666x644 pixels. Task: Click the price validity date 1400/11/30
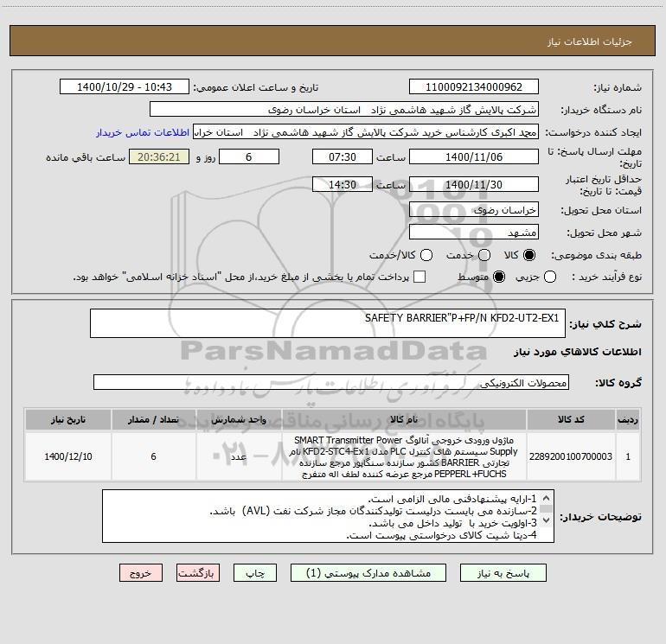click(x=474, y=184)
